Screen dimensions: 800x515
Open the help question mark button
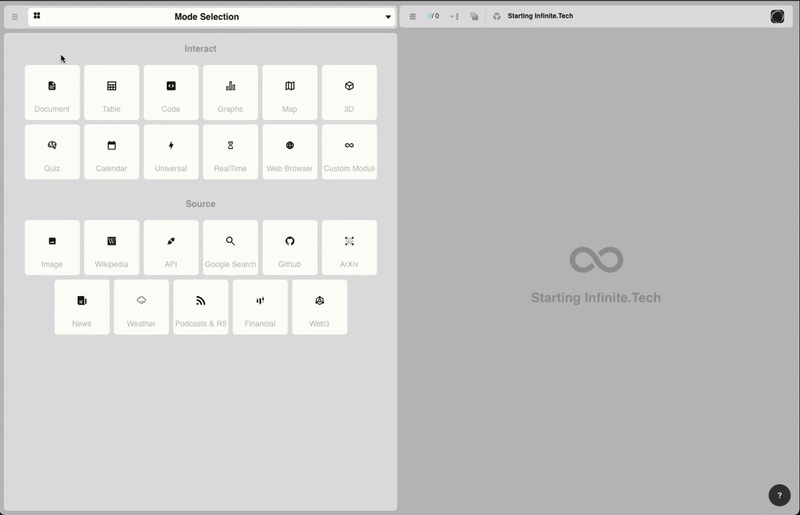click(779, 495)
